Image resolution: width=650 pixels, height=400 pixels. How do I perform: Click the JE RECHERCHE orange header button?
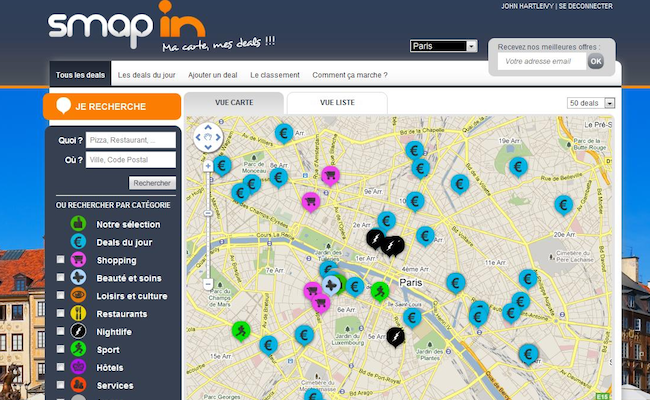[112, 107]
